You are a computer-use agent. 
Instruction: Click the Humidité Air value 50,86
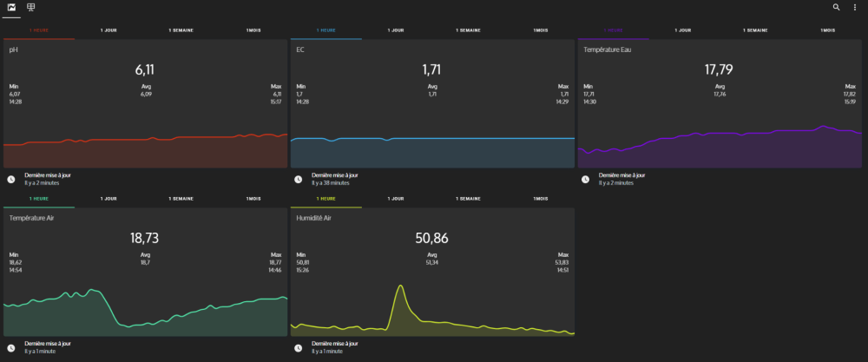pos(431,239)
